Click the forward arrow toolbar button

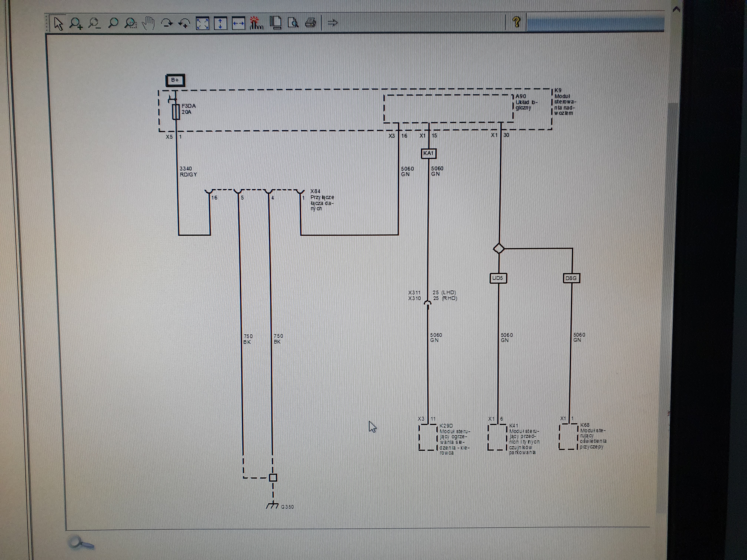coord(333,23)
